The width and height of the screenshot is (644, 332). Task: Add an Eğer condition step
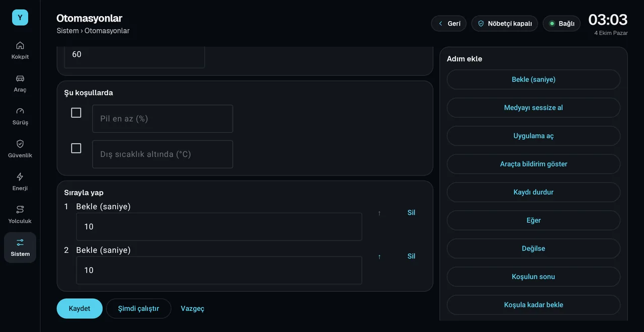(x=533, y=220)
